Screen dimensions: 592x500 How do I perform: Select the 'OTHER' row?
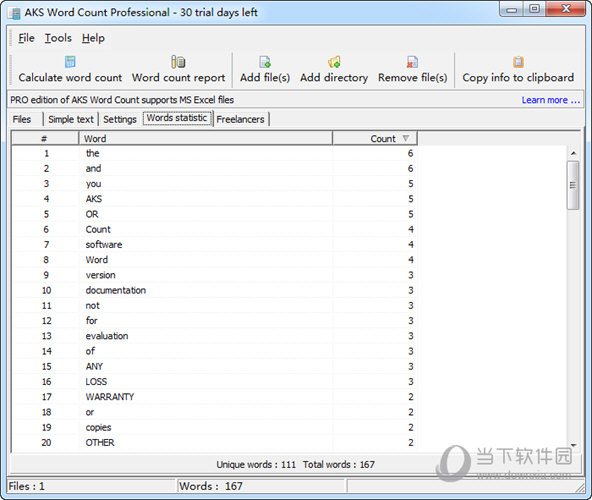point(214,443)
